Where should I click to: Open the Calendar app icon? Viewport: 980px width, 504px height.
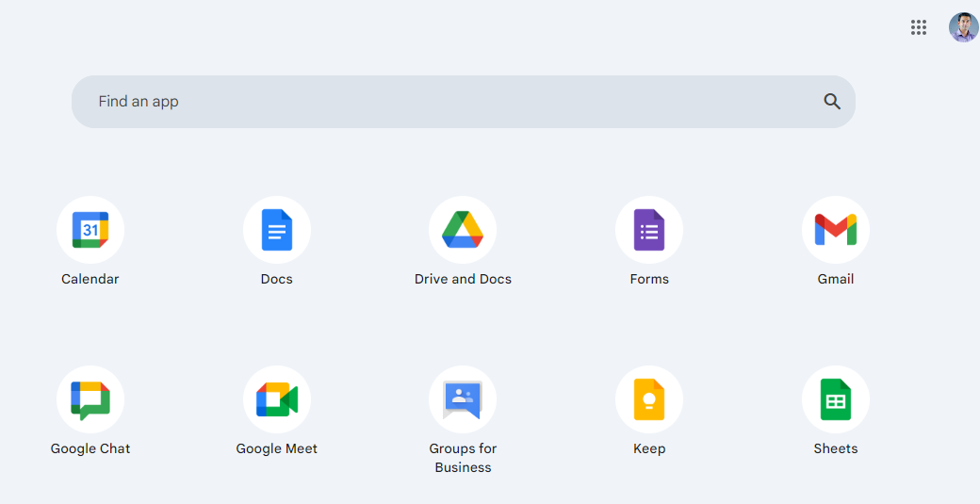(x=90, y=230)
